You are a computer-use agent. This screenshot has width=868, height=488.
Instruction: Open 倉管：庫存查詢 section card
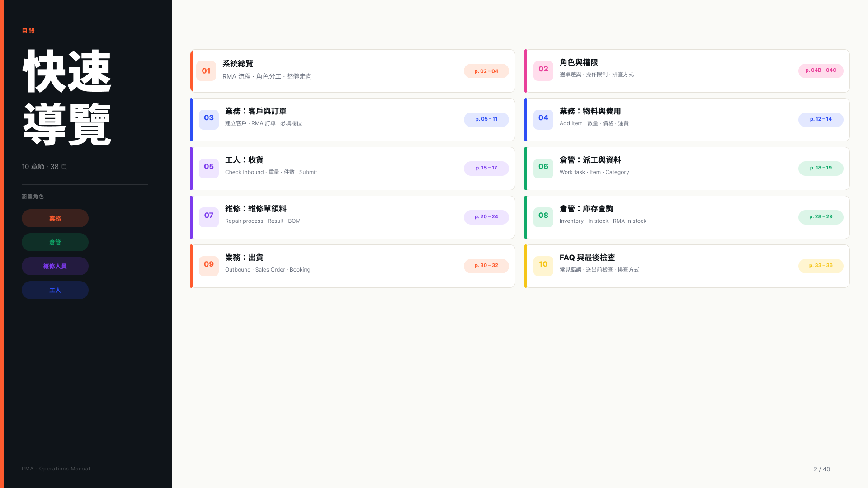[687, 217]
